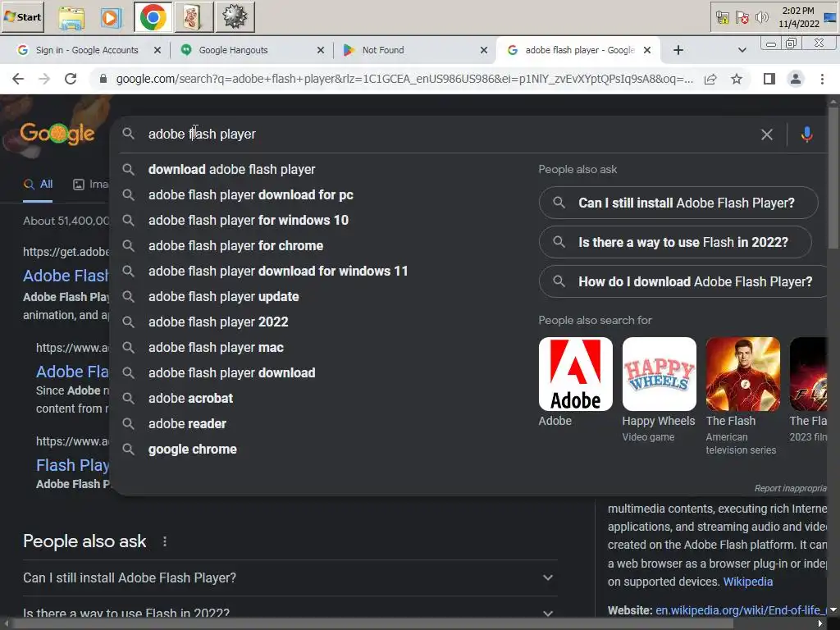Start voice search with the microphone
Screen dimensions: 840x630
pyautogui.click(x=807, y=135)
